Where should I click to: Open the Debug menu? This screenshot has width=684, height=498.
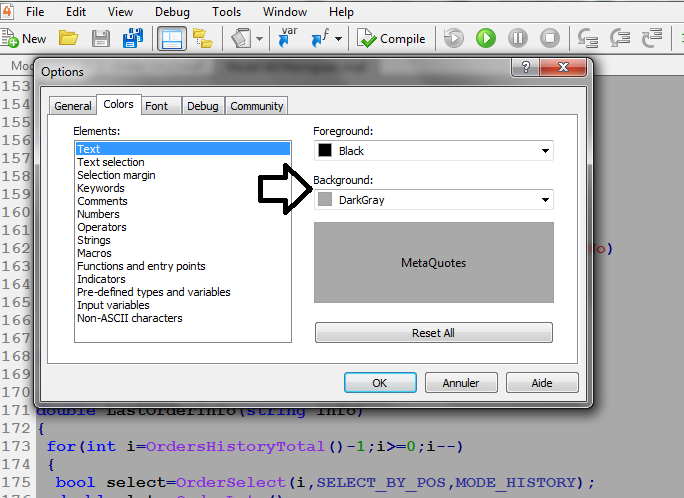(172, 12)
